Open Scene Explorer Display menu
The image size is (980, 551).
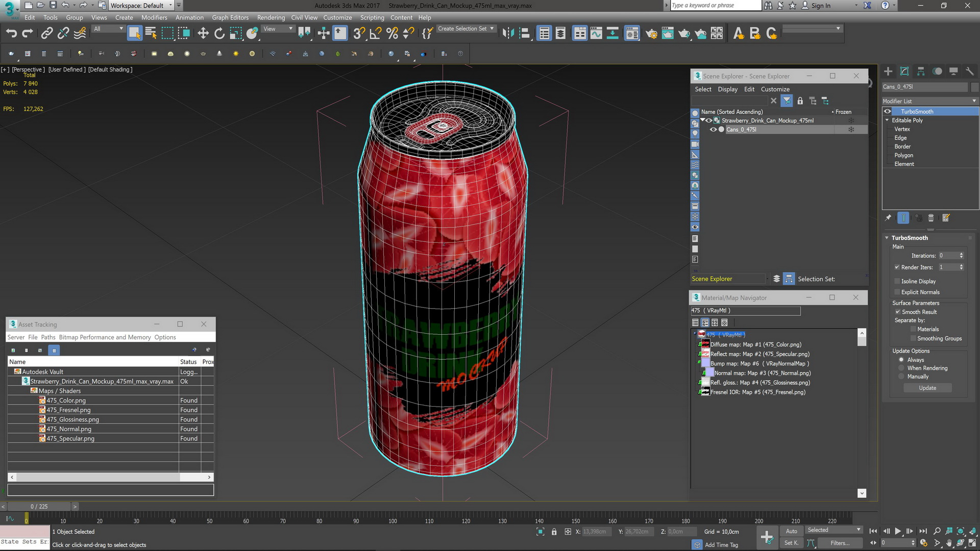click(x=727, y=89)
